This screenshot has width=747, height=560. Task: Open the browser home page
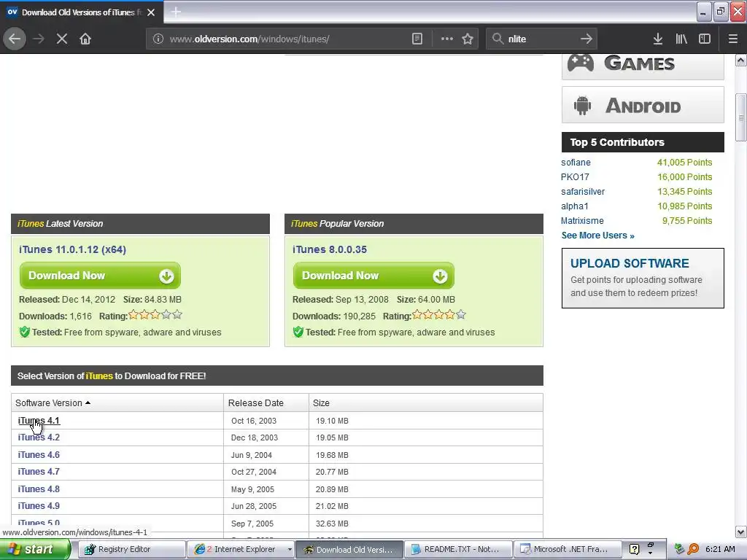click(85, 39)
